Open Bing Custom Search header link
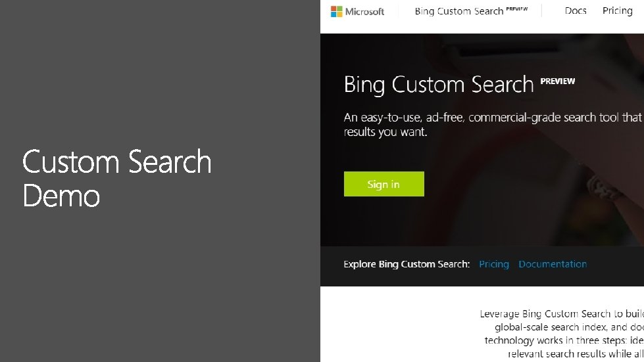644x362 pixels. (458, 11)
